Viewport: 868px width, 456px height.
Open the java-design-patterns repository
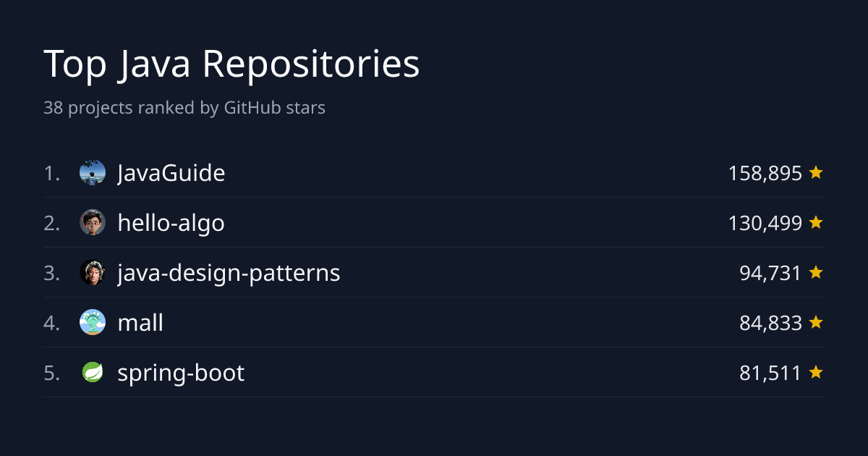coord(229,274)
